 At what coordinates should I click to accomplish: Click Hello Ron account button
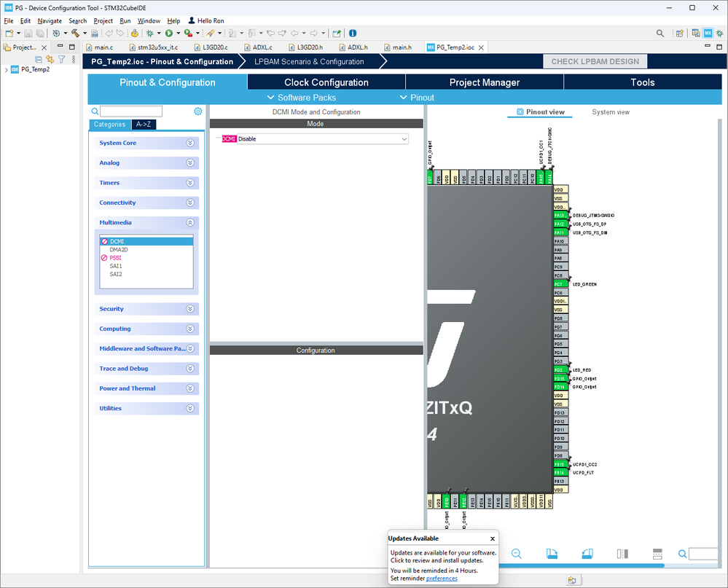click(206, 21)
